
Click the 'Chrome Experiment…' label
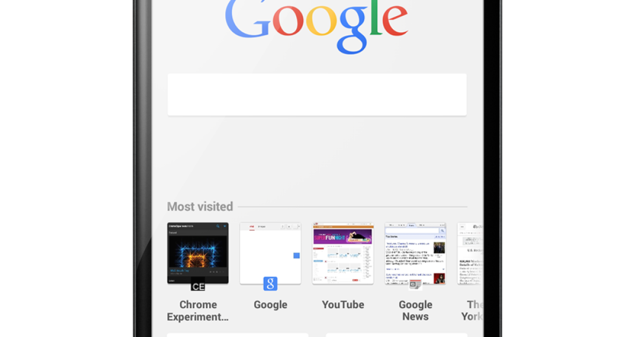pyautogui.click(x=197, y=311)
